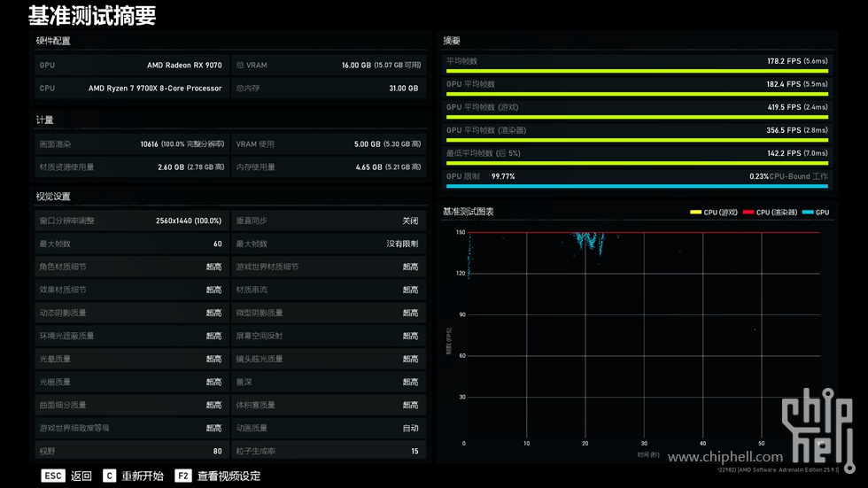The image size is (868, 488).
Task: Click the 基准测试图表 chart title
Action: pyautogui.click(x=469, y=212)
